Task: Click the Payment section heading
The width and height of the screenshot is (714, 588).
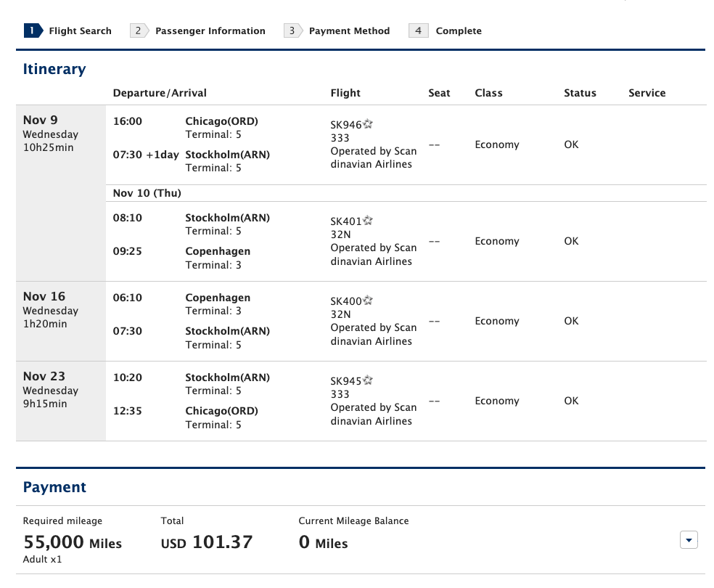Action: (x=54, y=487)
